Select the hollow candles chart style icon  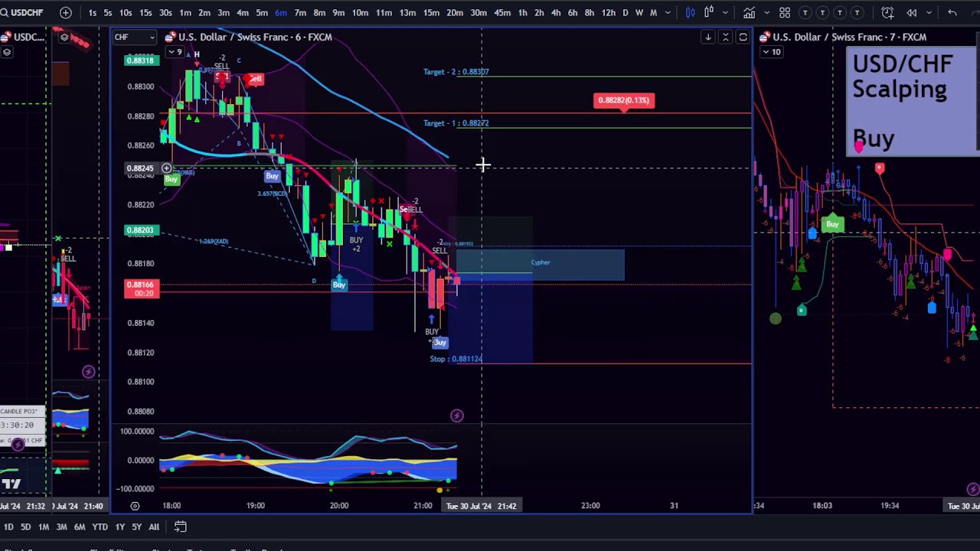tap(709, 12)
